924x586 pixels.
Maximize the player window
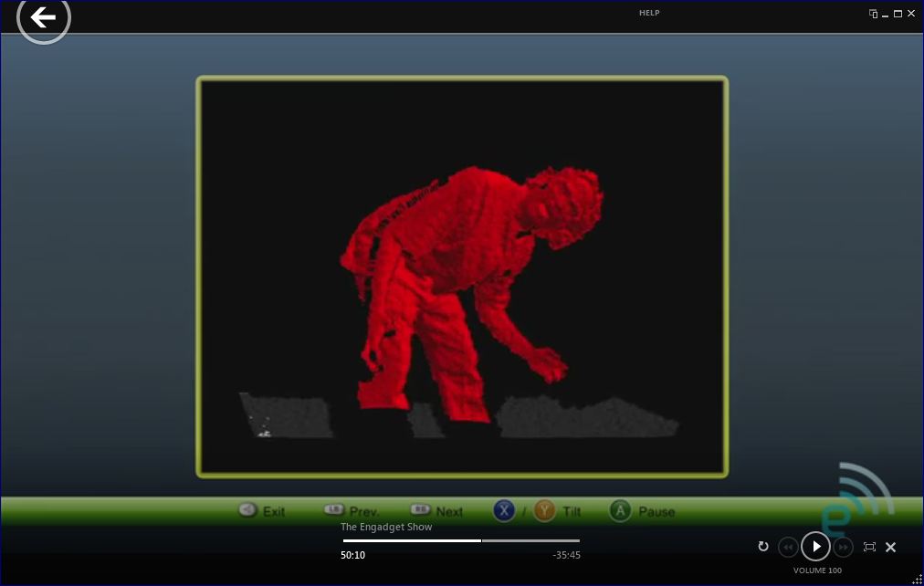point(898,14)
